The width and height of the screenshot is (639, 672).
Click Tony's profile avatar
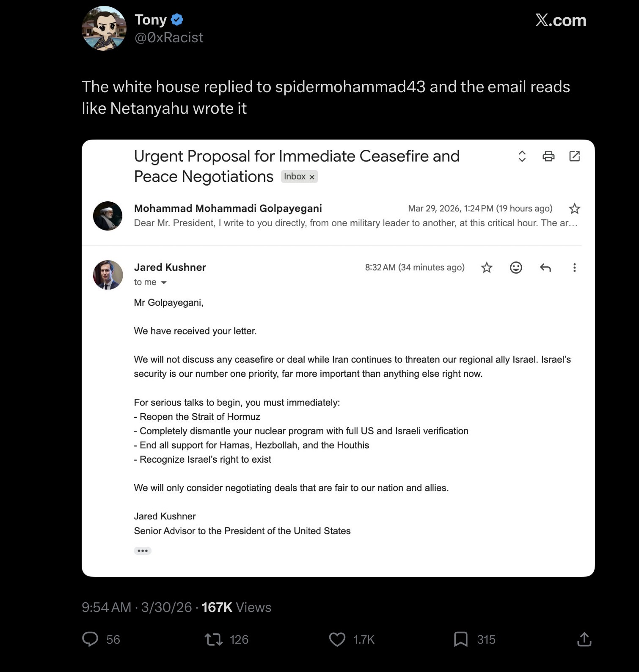[x=104, y=28]
